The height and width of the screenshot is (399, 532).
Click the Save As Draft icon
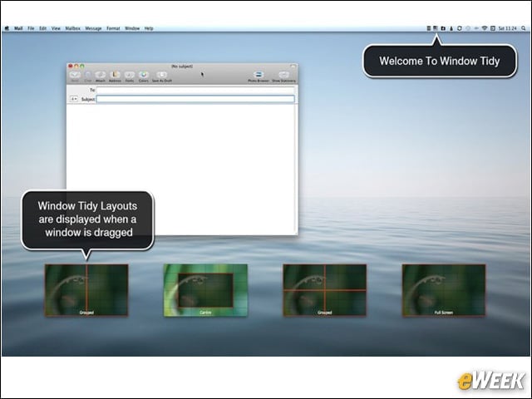pos(162,76)
